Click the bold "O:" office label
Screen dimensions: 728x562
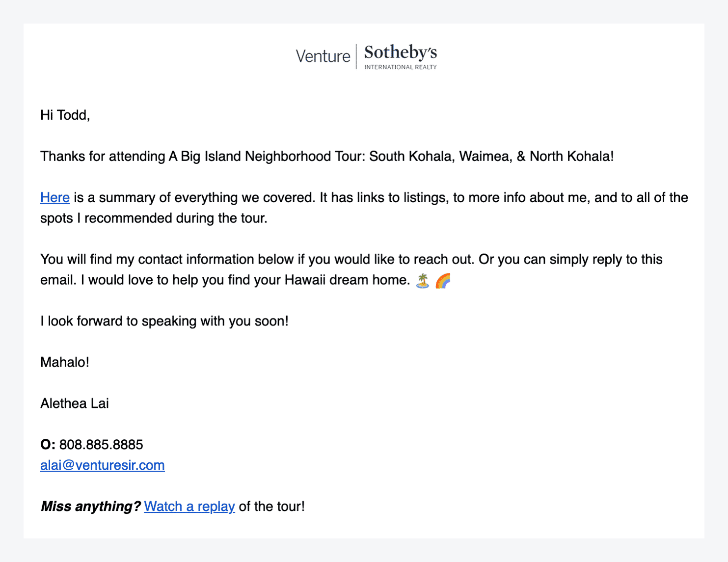point(48,445)
